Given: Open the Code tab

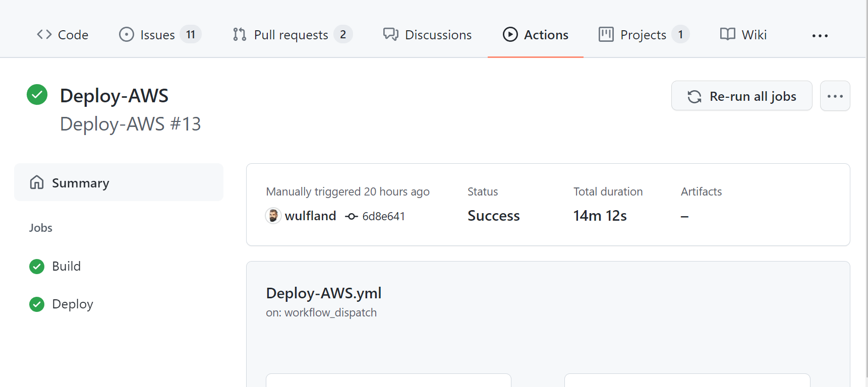Looking at the screenshot, I should point(63,35).
